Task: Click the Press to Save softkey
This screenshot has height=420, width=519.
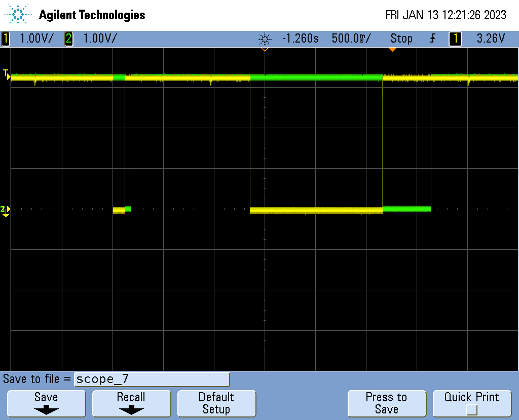Action: click(386, 403)
